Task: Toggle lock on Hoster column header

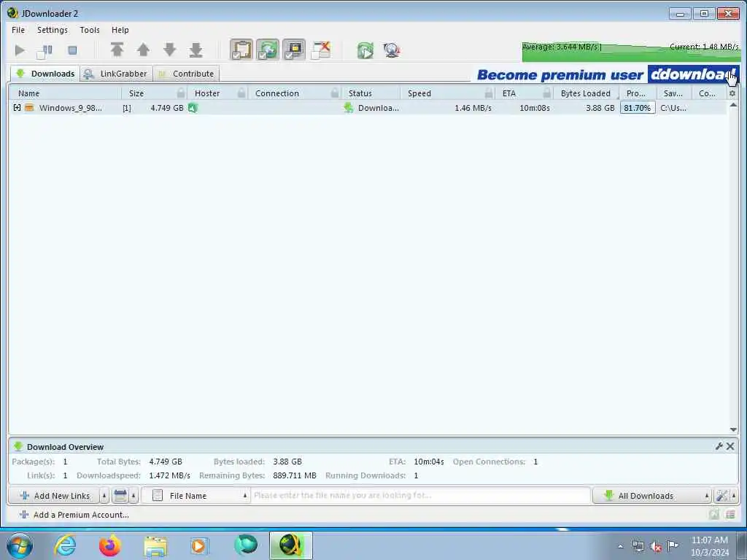Action: pos(241,93)
